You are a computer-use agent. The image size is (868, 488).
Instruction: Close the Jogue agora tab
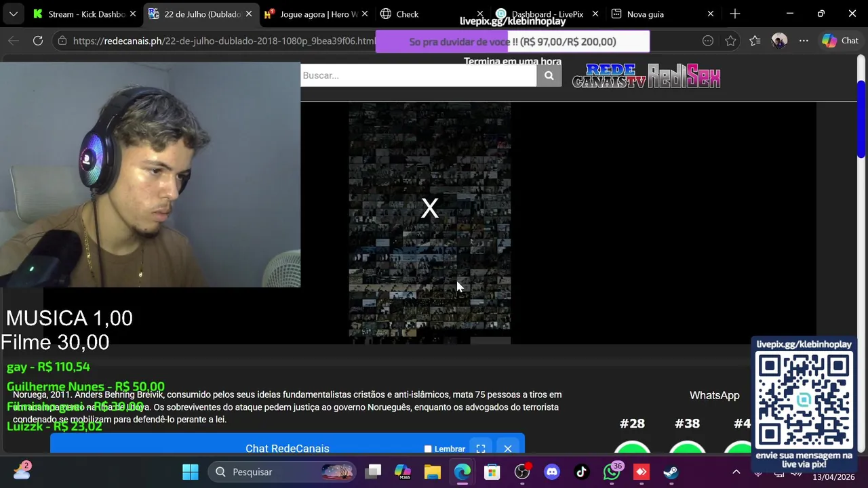point(365,14)
